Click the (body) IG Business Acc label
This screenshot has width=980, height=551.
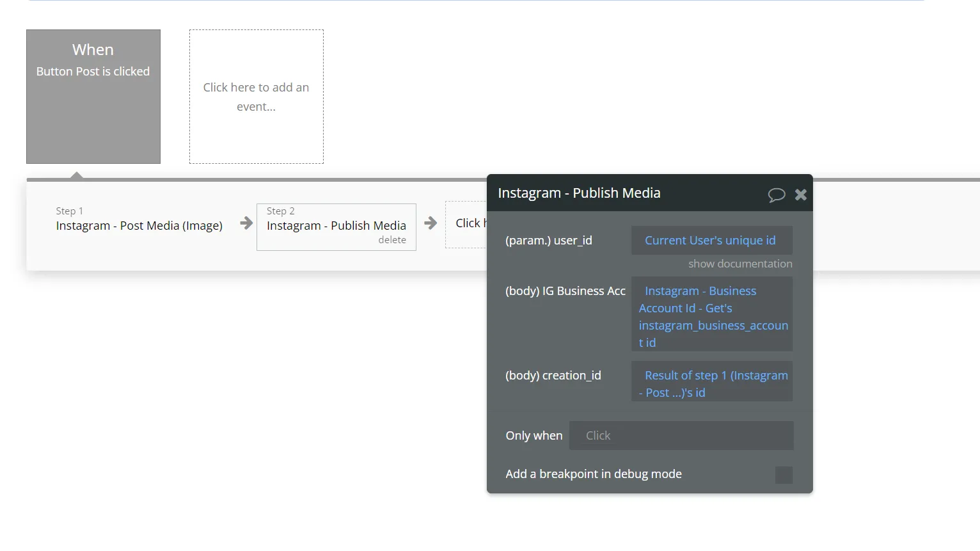point(565,291)
